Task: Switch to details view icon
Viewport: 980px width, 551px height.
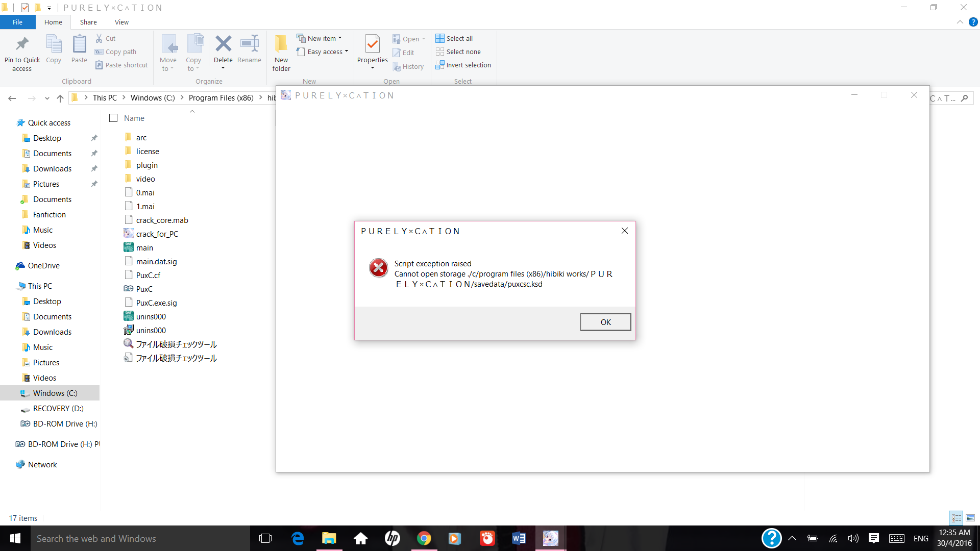Action: pyautogui.click(x=956, y=518)
